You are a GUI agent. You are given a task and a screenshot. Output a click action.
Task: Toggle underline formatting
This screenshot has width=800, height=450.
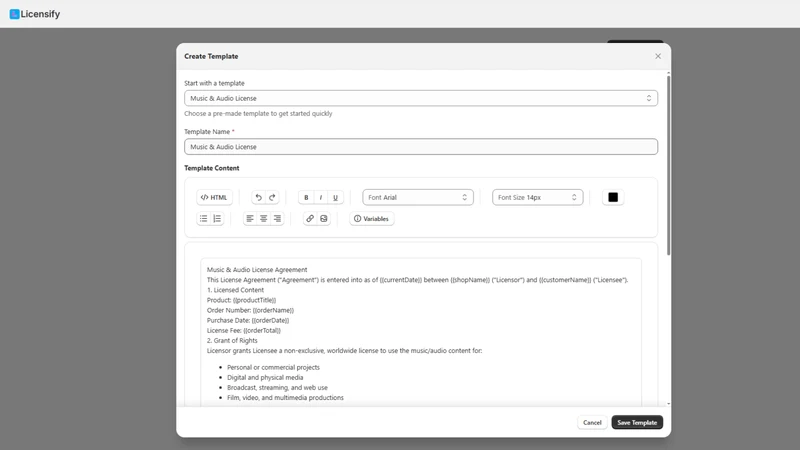(335, 197)
